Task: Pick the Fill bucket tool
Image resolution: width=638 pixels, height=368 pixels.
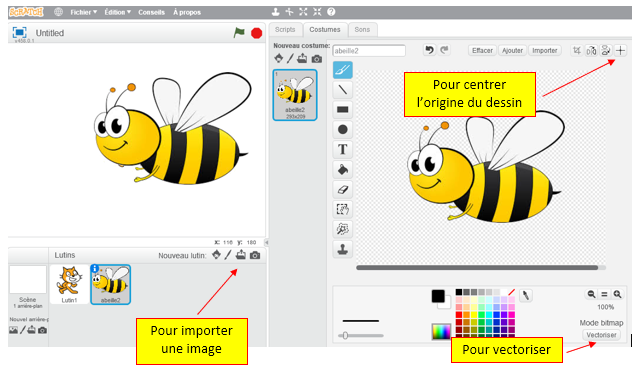Action: [x=343, y=169]
